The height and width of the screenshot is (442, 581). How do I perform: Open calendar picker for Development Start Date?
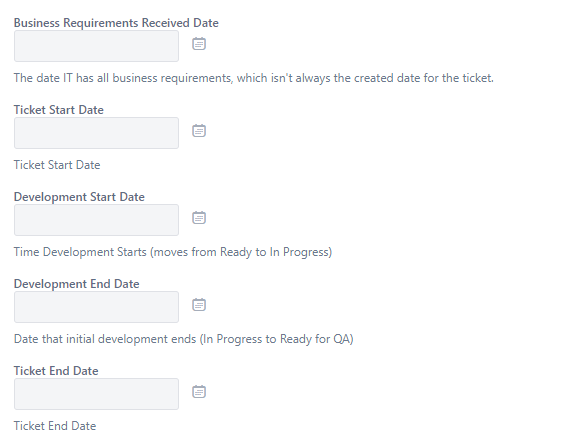(x=199, y=218)
